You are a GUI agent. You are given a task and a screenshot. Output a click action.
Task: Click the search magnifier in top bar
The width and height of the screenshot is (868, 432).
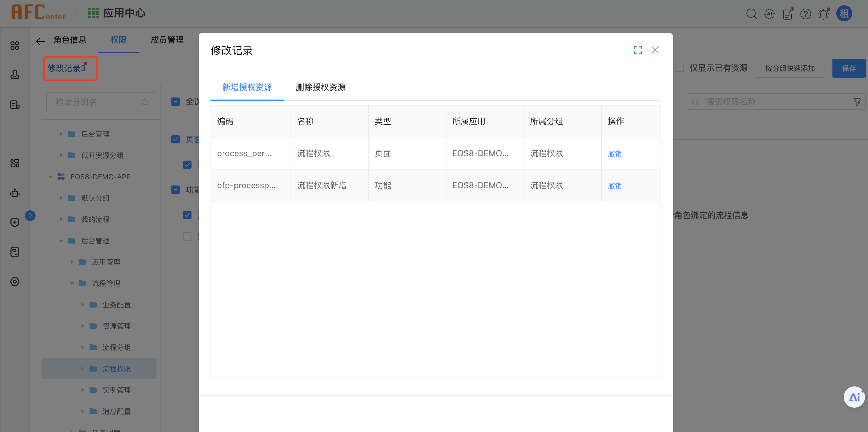(751, 14)
